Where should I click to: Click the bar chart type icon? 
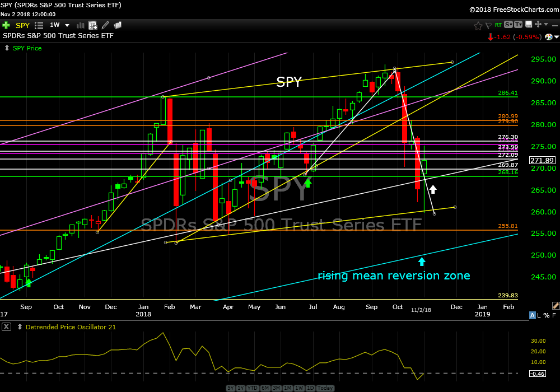[80, 25]
